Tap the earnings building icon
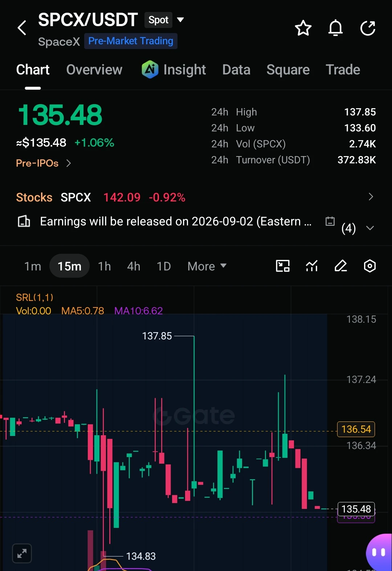This screenshot has width=392, height=571. click(x=24, y=221)
